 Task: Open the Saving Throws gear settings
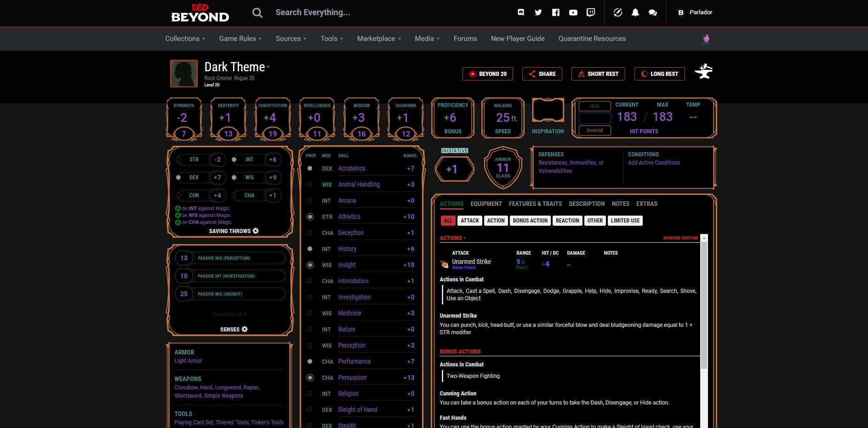pos(256,231)
